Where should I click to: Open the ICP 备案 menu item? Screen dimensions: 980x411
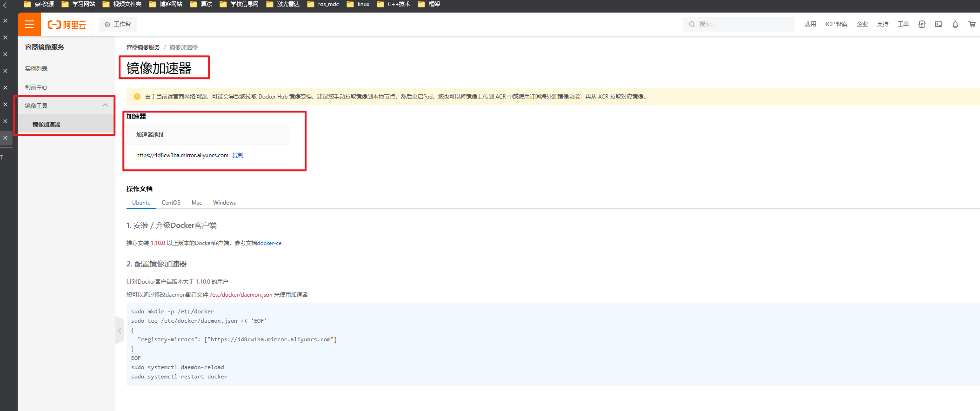pyautogui.click(x=836, y=24)
